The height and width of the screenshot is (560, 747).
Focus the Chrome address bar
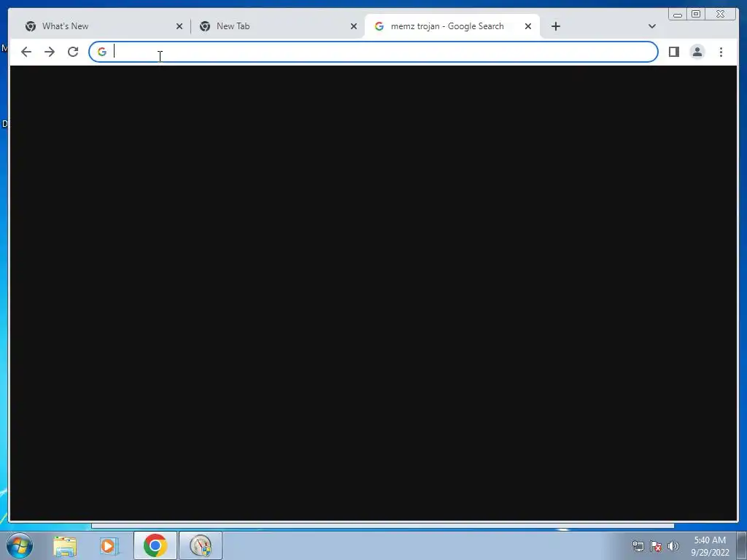[x=373, y=52]
